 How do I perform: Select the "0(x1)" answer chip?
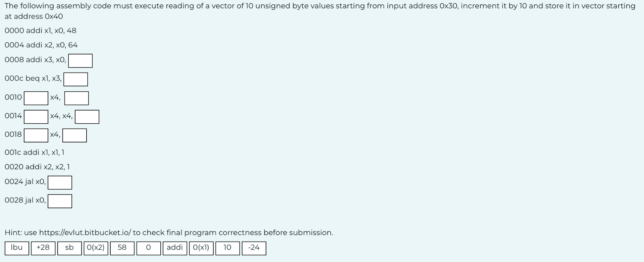pos(201,248)
